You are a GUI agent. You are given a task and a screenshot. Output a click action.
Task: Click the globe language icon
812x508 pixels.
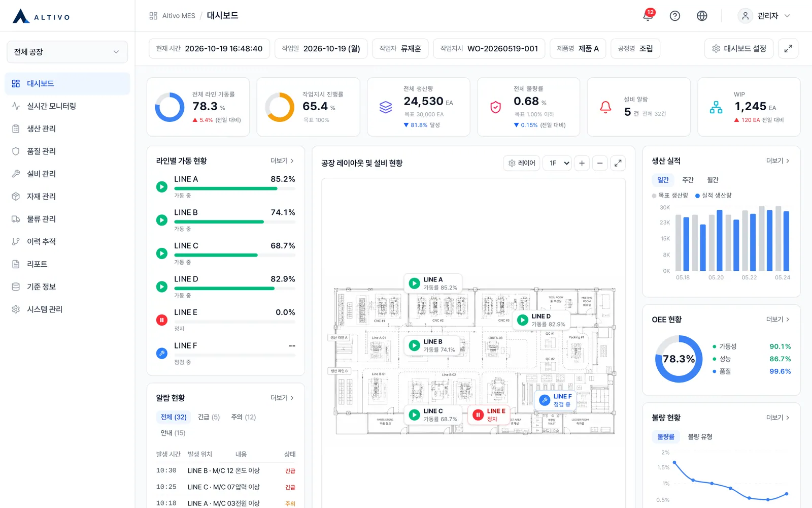coord(702,16)
